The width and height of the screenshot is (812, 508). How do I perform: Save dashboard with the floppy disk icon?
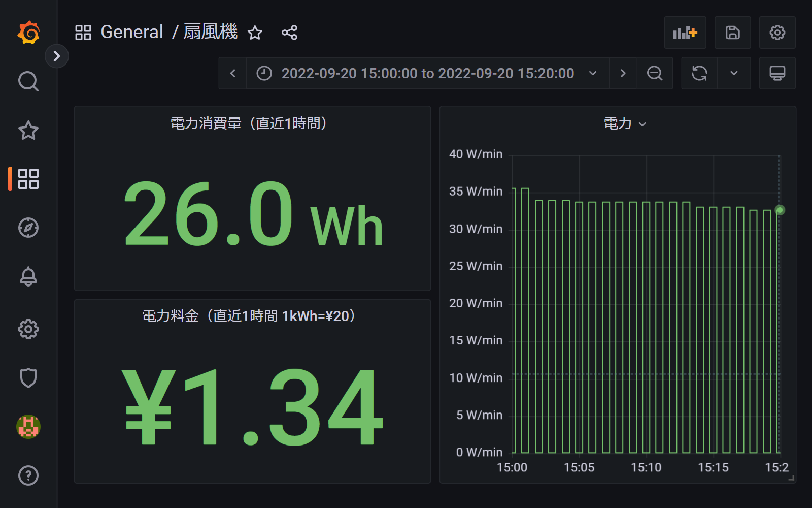(x=732, y=33)
